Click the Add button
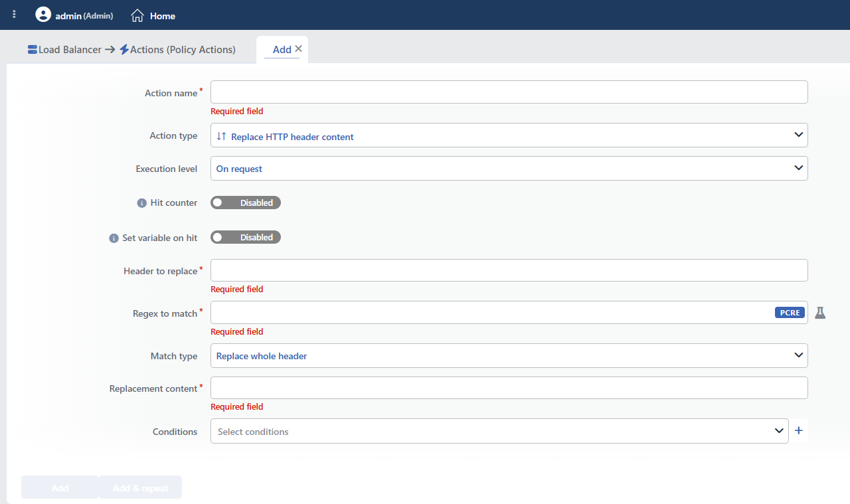 [60, 487]
